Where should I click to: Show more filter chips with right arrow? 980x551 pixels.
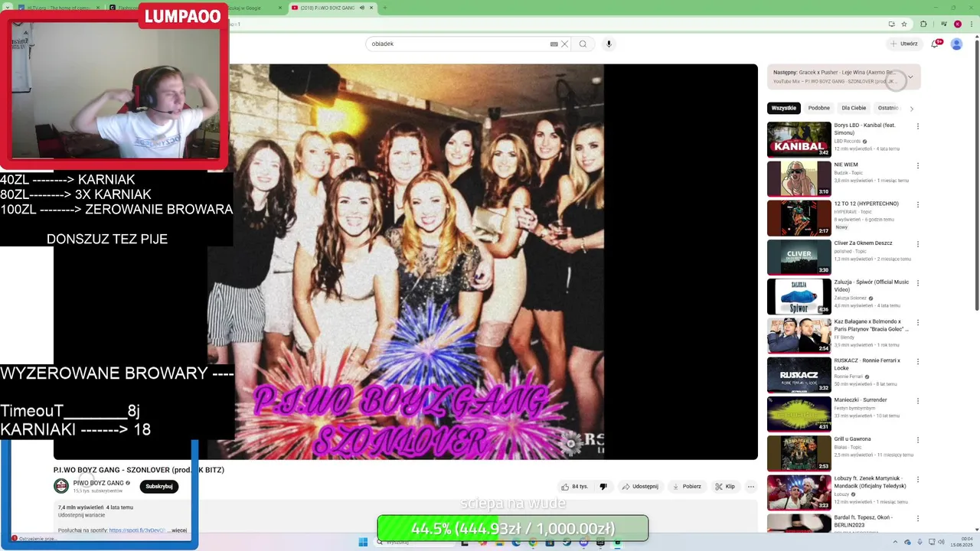point(911,109)
